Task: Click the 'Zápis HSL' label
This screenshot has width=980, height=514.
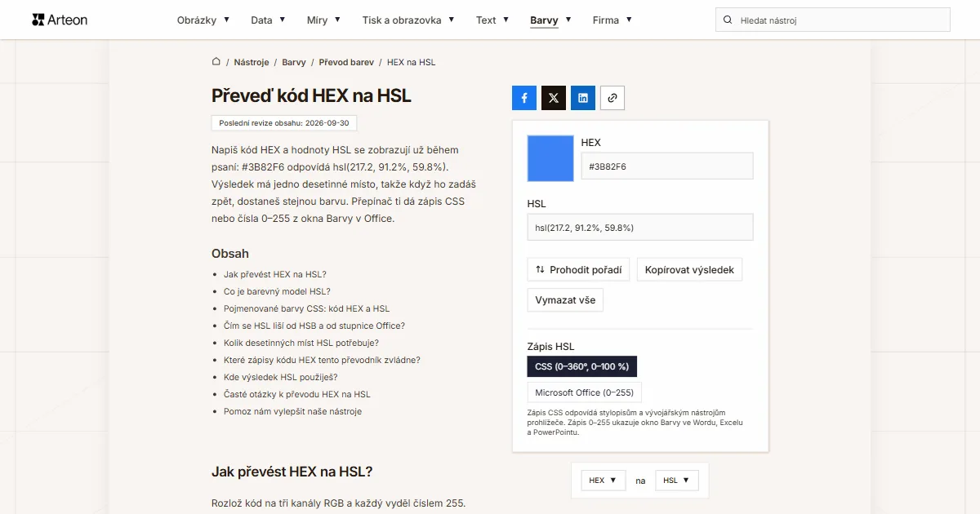Action: [x=551, y=346]
